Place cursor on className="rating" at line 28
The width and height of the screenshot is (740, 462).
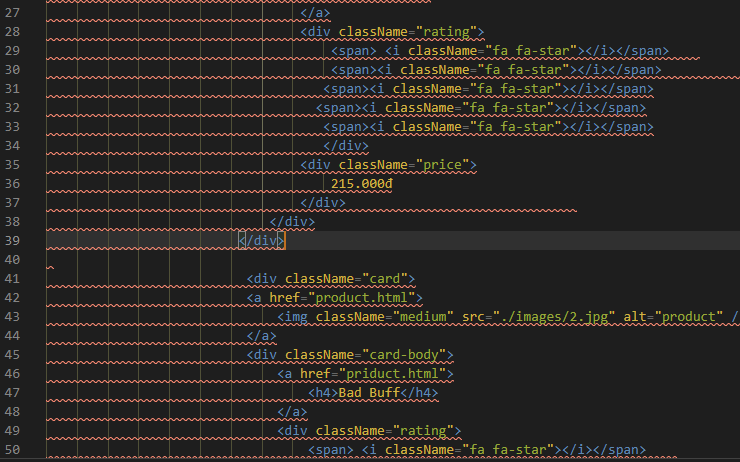[x=408, y=32]
